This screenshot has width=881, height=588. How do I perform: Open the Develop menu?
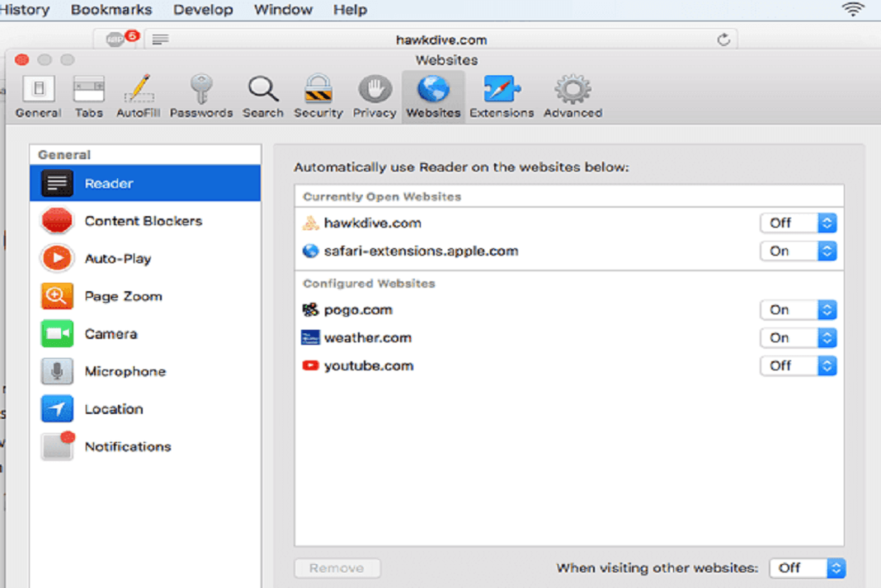pos(203,9)
